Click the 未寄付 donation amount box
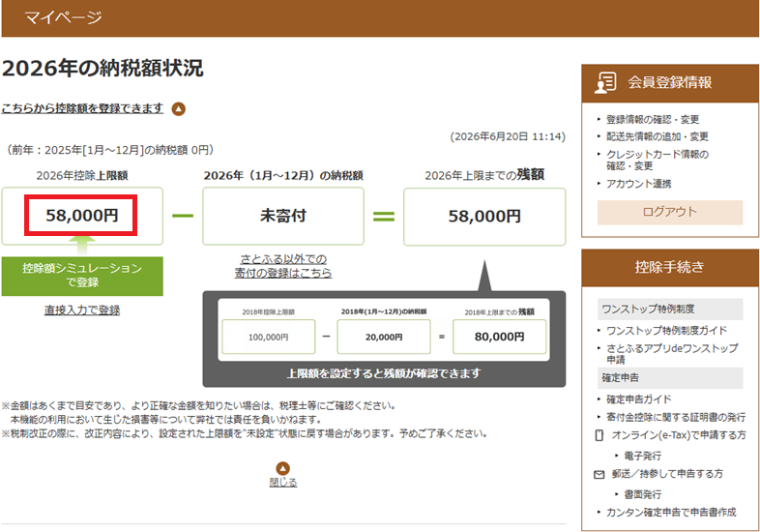This screenshot has width=760, height=532. coord(283,217)
